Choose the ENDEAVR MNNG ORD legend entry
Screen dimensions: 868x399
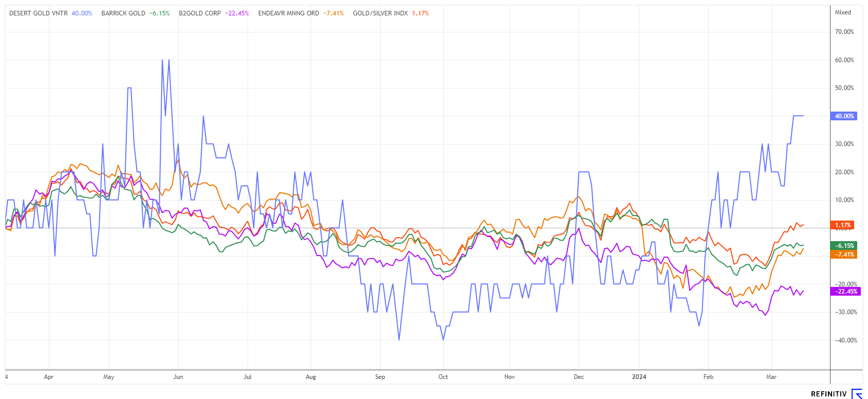pyautogui.click(x=289, y=13)
